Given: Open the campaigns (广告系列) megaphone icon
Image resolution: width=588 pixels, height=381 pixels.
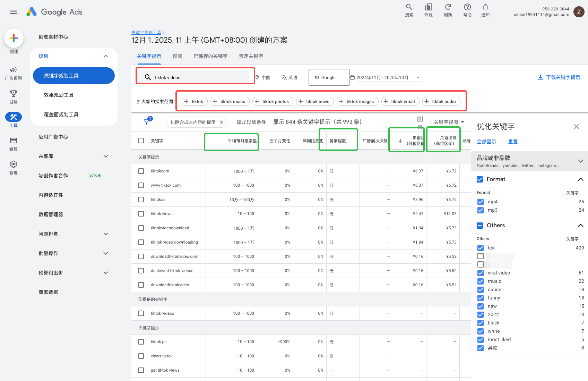Looking at the screenshot, I should click(x=14, y=70).
